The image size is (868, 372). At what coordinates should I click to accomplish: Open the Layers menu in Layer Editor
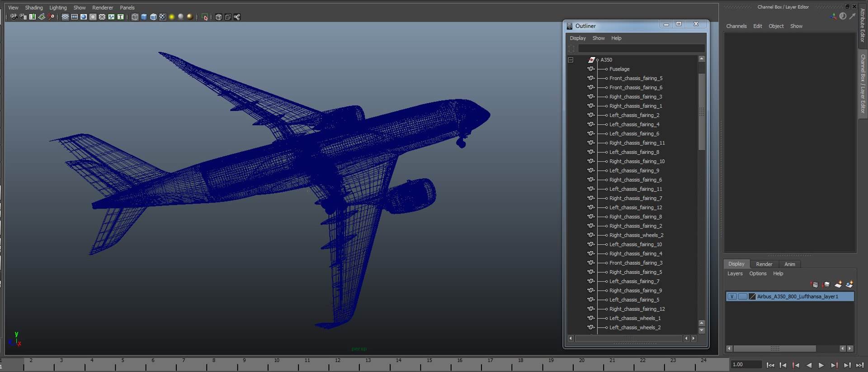point(735,273)
